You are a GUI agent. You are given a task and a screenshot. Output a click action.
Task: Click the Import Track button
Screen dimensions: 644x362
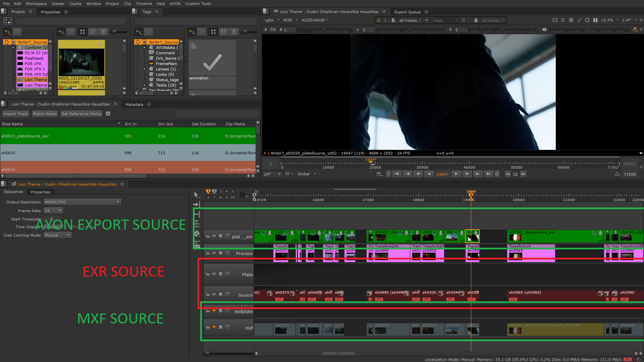pos(16,114)
